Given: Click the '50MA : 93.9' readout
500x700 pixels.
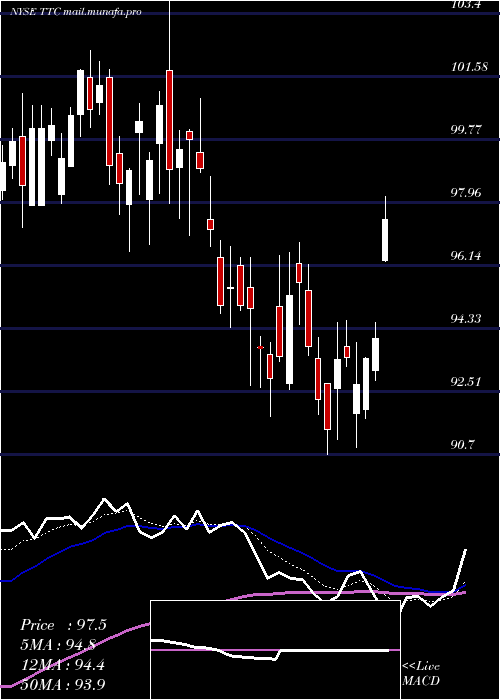Looking at the screenshot, I should (63, 684).
